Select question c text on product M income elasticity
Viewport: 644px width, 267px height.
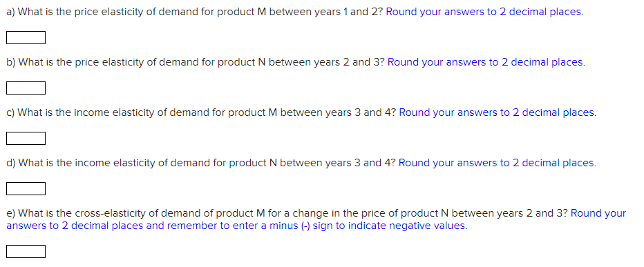pyautogui.click(x=201, y=112)
